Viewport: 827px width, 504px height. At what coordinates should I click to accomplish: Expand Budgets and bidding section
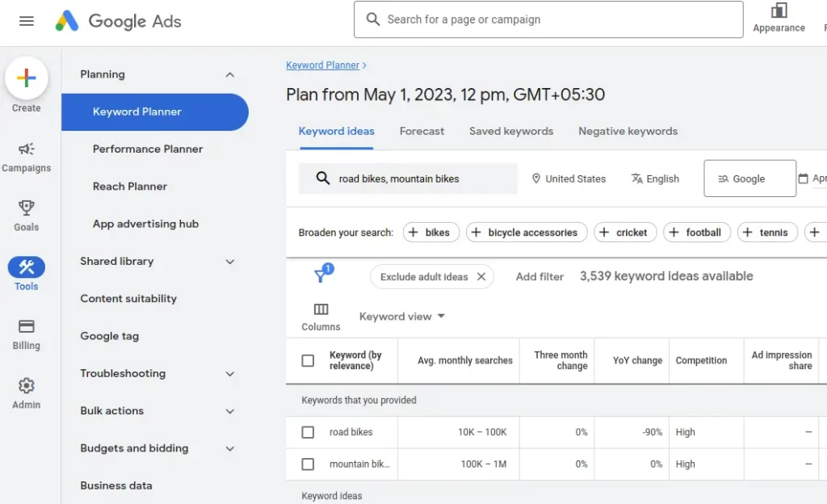230,448
